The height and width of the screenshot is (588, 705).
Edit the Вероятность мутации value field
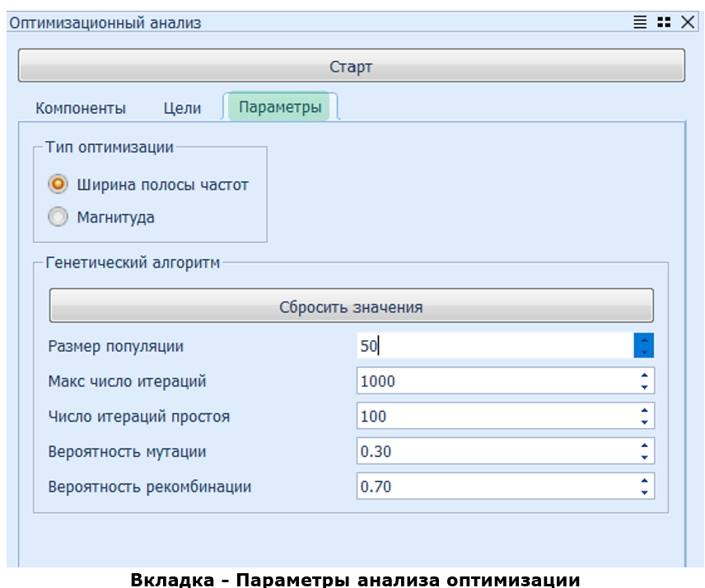tap(494, 451)
